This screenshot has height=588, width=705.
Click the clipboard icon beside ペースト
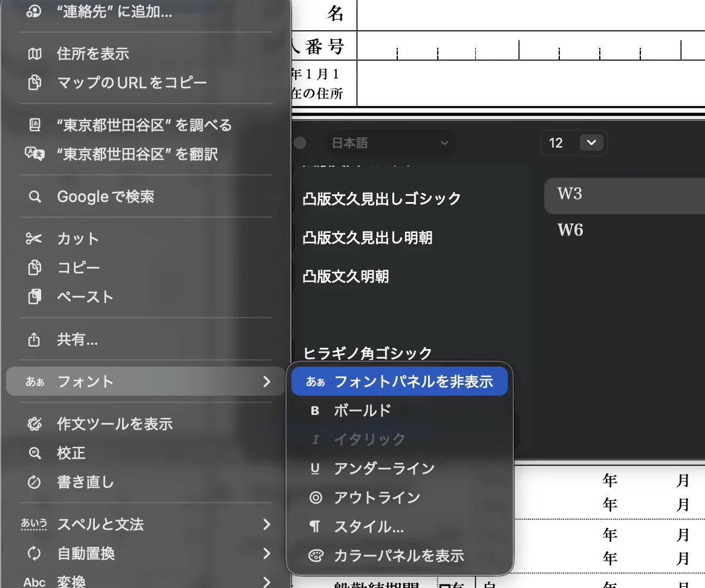34,296
